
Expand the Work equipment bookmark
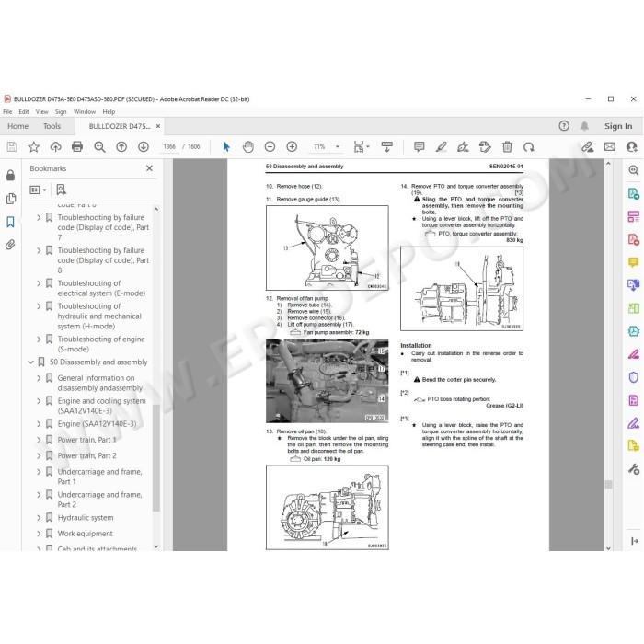click(39, 534)
